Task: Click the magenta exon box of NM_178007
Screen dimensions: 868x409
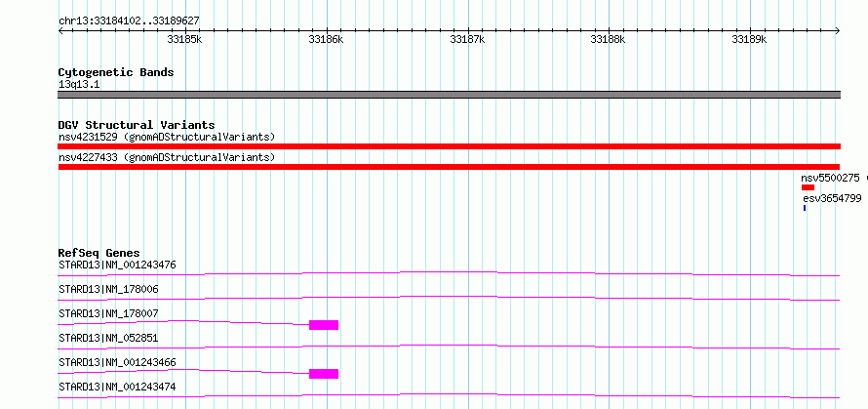Action: coord(324,325)
